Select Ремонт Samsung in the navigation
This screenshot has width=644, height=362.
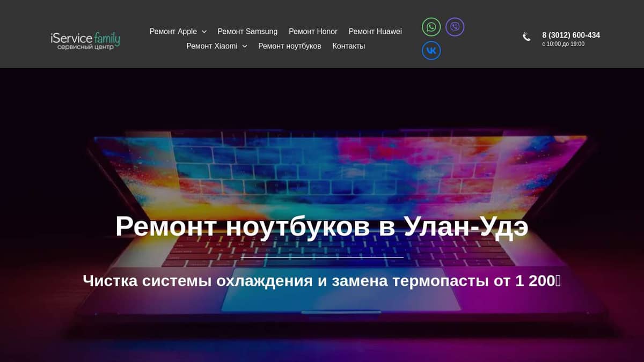coord(247,31)
